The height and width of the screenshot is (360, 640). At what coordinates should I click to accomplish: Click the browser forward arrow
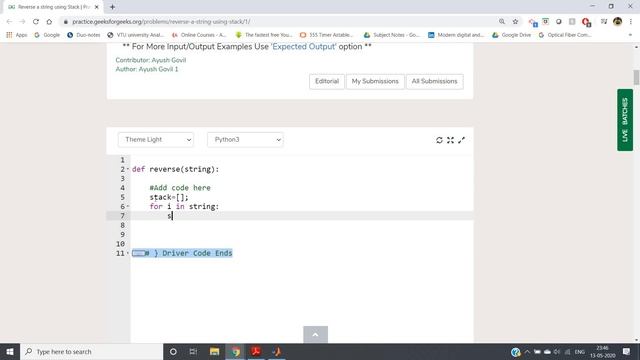coord(22,22)
